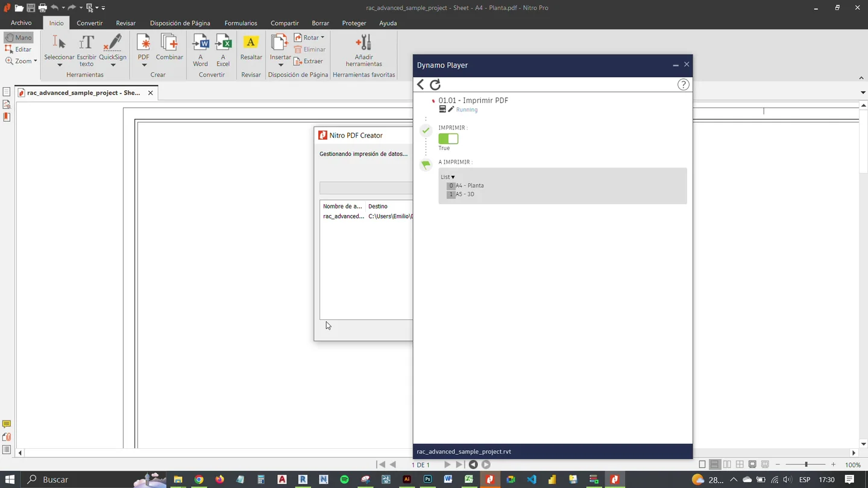Screen dimensions: 868x488
Task: Open Dynamo Player help
Action: click(683, 84)
